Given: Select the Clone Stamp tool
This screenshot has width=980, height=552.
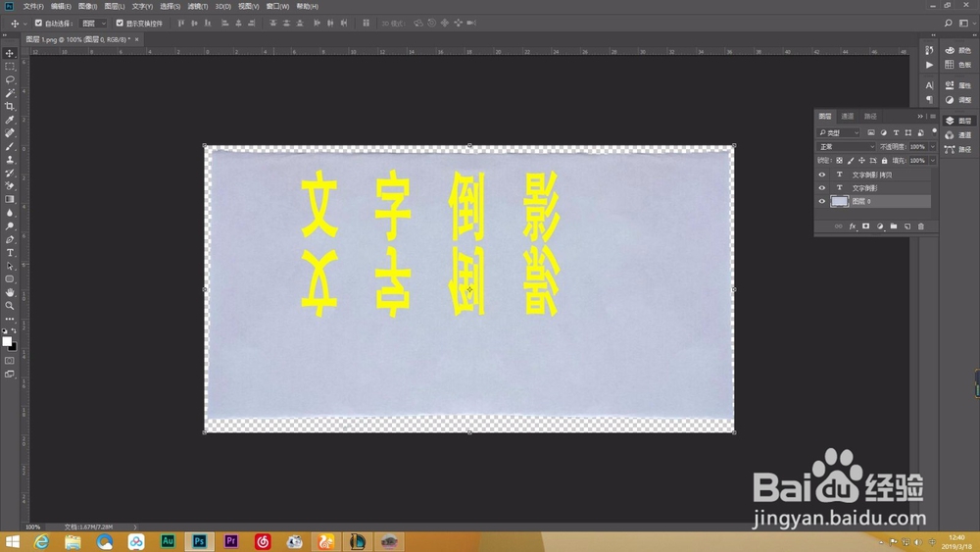Looking at the screenshot, I should (10, 160).
